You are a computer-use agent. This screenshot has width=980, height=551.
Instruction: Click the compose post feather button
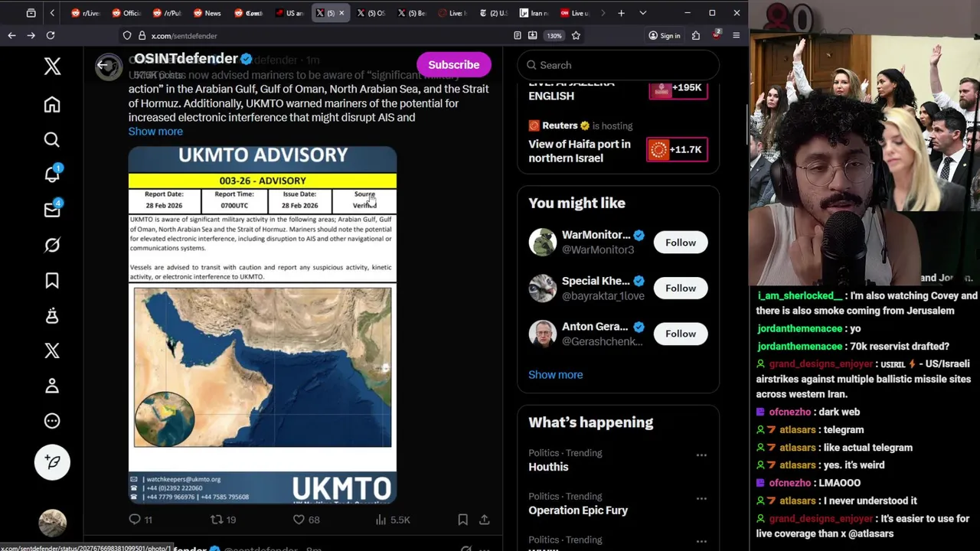pyautogui.click(x=52, y=462)
